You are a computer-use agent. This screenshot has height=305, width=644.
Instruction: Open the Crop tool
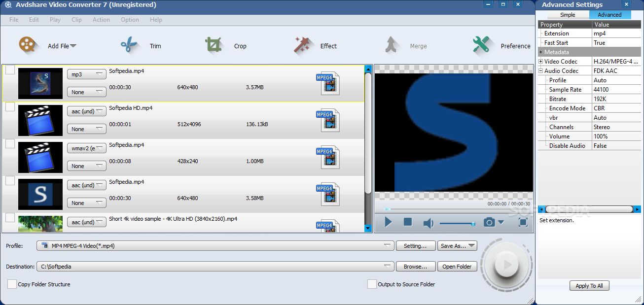(x=214, y=45)
